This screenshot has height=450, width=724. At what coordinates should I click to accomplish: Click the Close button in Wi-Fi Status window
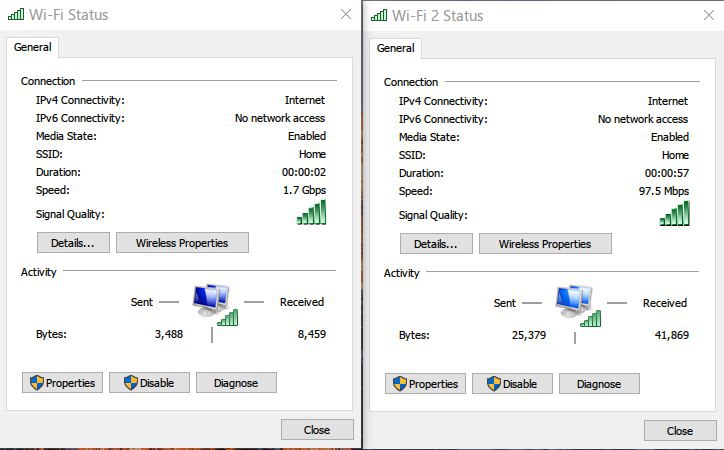click(317, 430)
